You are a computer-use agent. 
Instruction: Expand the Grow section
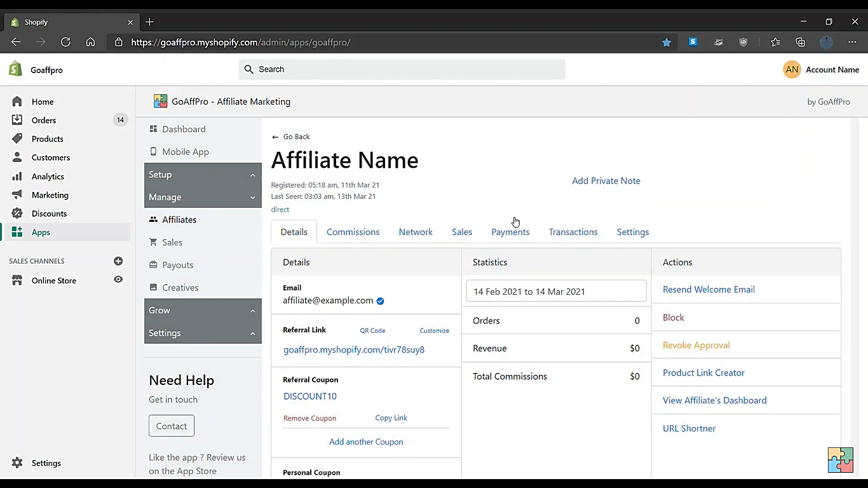point(203,310)
